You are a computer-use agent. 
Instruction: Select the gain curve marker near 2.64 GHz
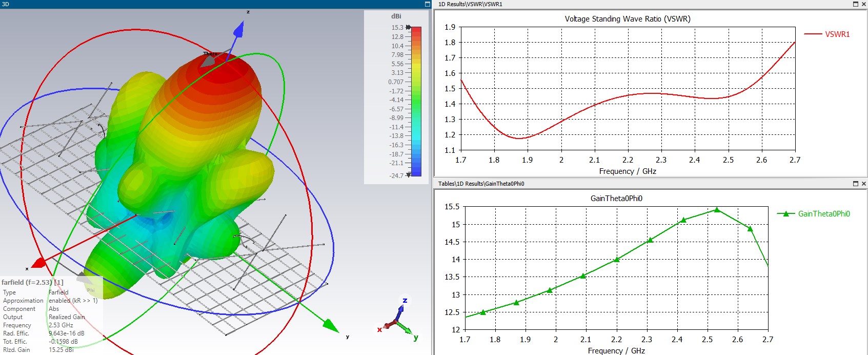(750, 229)
